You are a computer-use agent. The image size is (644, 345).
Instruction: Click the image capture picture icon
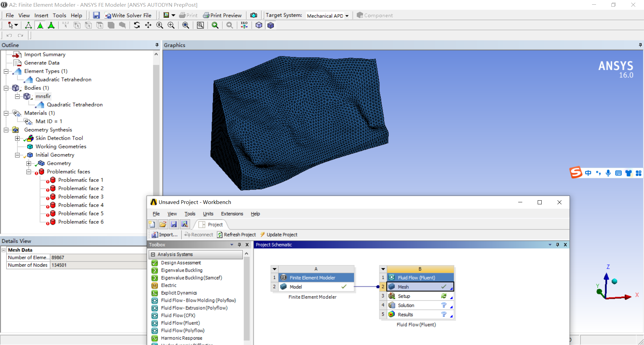point(166,15)
